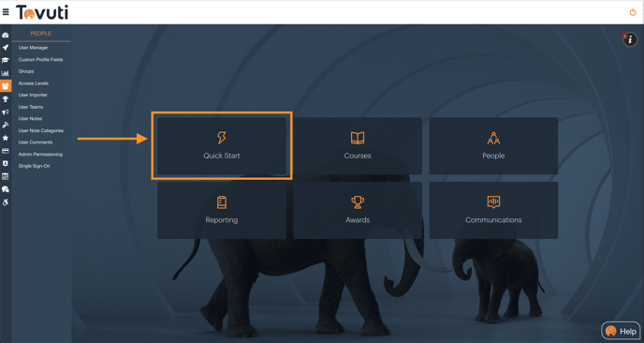Open the trophy sidebar icon

click(6, 99)
